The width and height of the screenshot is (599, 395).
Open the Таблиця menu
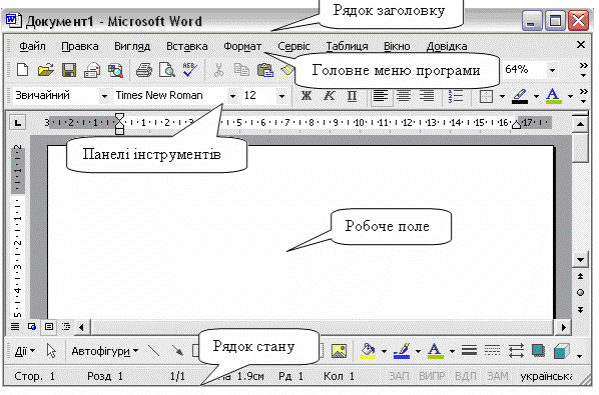click(347, 46)
